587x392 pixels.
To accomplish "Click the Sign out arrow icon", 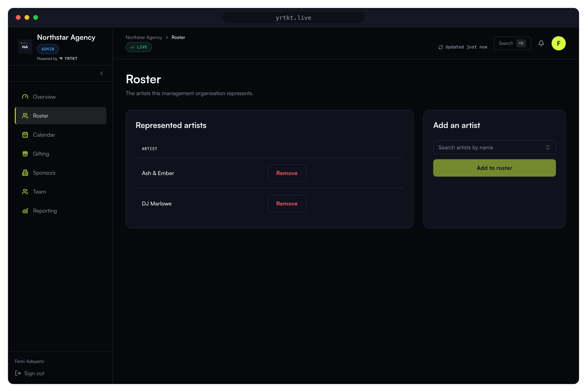I will 18,373.
